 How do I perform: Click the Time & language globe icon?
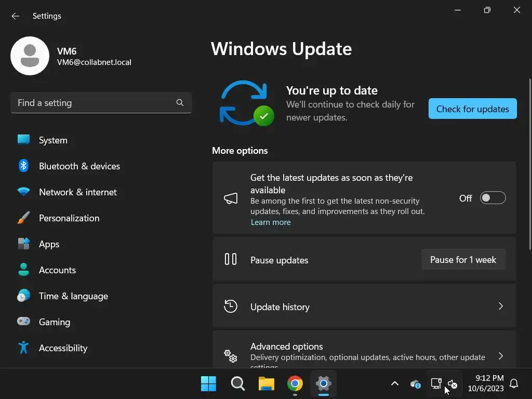tap(23, 296)
